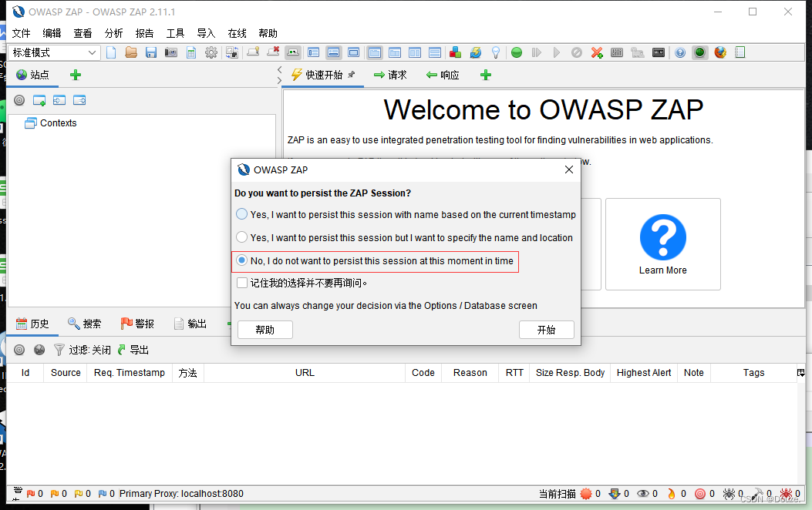The height and width of the screenshot is (510, 812).
Task: Add a tab with plus beside 响应
Action: 485,75
